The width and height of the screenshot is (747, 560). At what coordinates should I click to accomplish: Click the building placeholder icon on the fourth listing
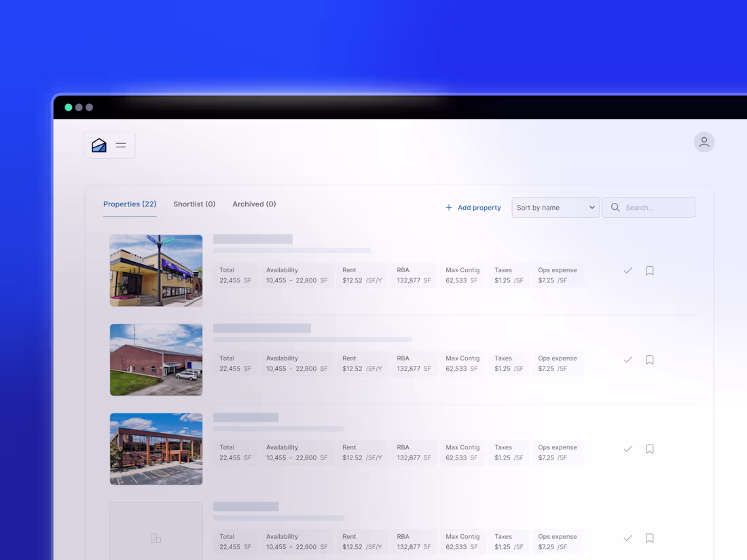point(156,538)
